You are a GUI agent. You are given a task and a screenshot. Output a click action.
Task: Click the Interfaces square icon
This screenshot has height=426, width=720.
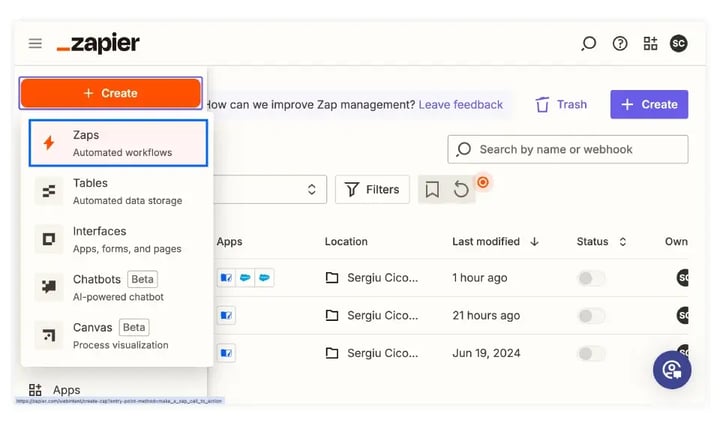coord(49,239)
